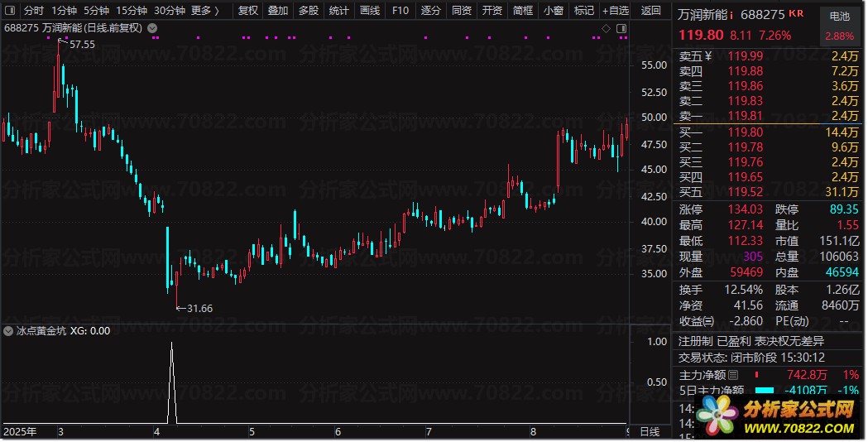Toggle 复权 price adjustment

247,11
